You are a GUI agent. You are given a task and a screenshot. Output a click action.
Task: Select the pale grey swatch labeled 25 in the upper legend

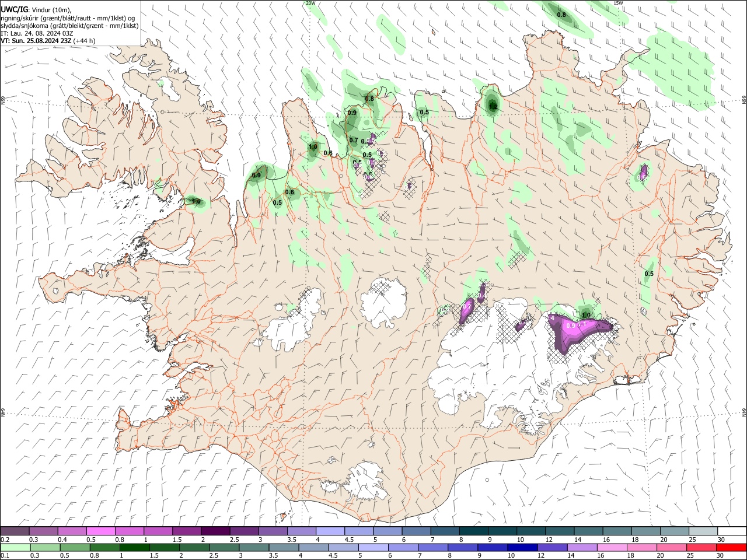pos(703,531)
